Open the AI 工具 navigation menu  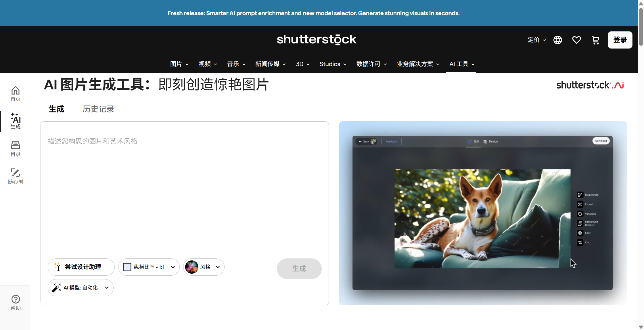461,64
